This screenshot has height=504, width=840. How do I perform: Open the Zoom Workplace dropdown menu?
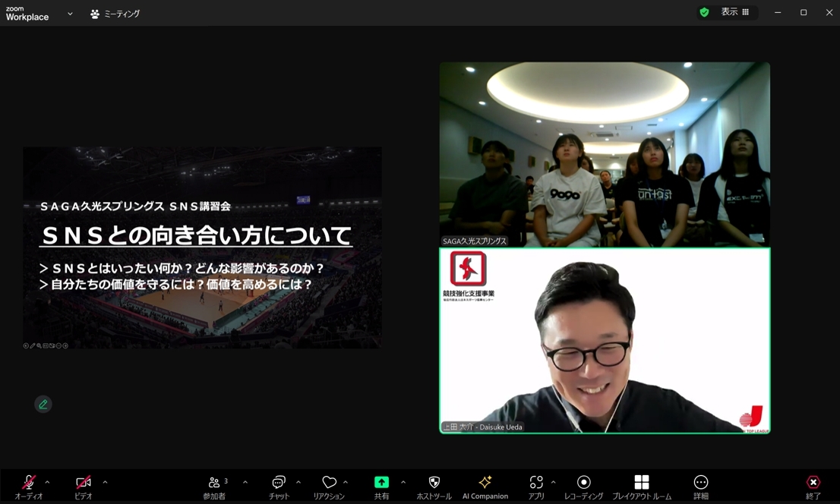(x=70, y=14)
